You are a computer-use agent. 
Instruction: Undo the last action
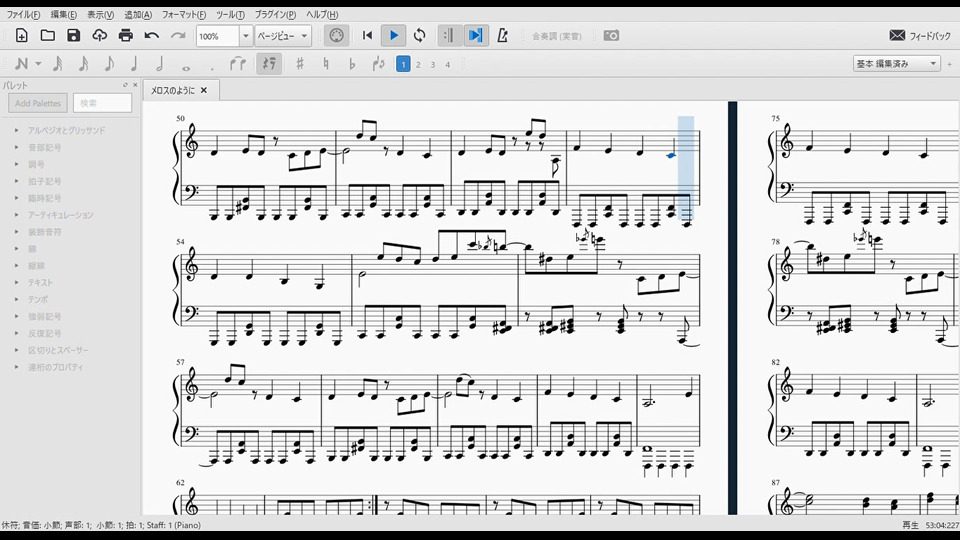tap(152, 36)
